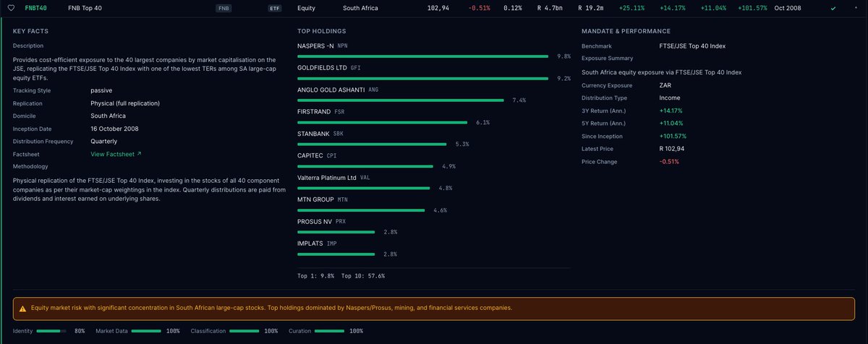
Task: Click the Valterra Platinum Ltd holding name
Action: [x=327, y=177]
